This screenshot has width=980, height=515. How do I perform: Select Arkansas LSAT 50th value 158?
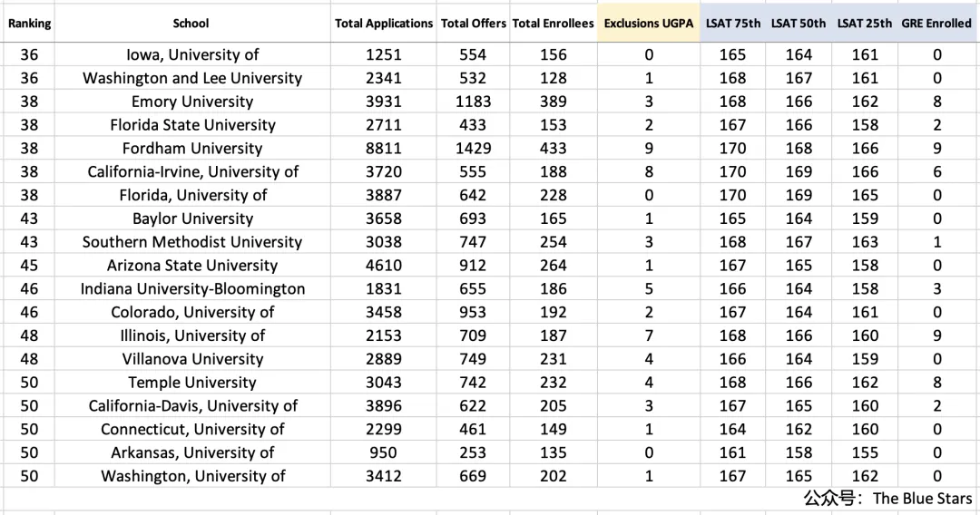point(799,452)
